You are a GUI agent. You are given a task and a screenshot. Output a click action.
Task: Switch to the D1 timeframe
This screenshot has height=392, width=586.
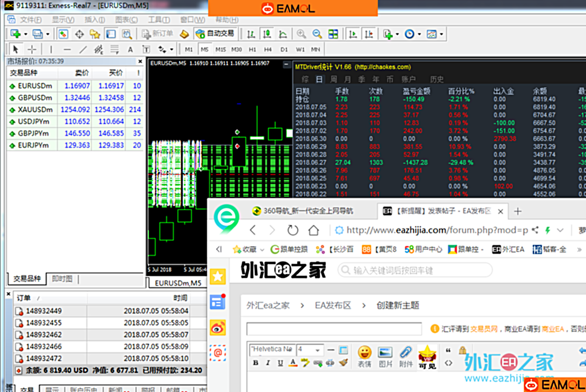pyautogui.click(x=284, y=49)
